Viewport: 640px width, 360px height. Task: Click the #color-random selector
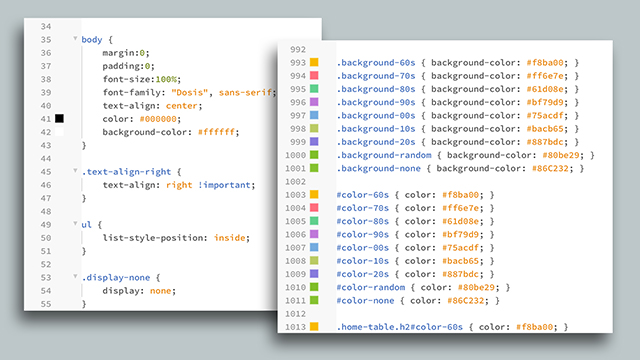[371, 287]
